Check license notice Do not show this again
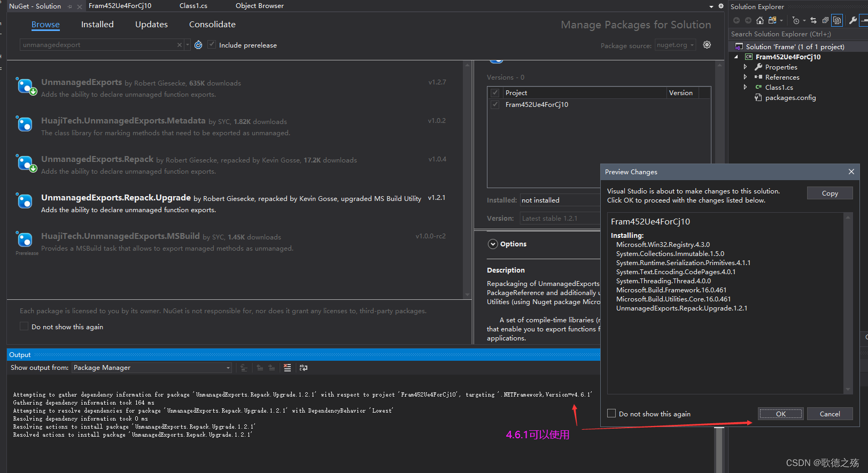The width and height of the screenshot is (868, 473). 24,327
